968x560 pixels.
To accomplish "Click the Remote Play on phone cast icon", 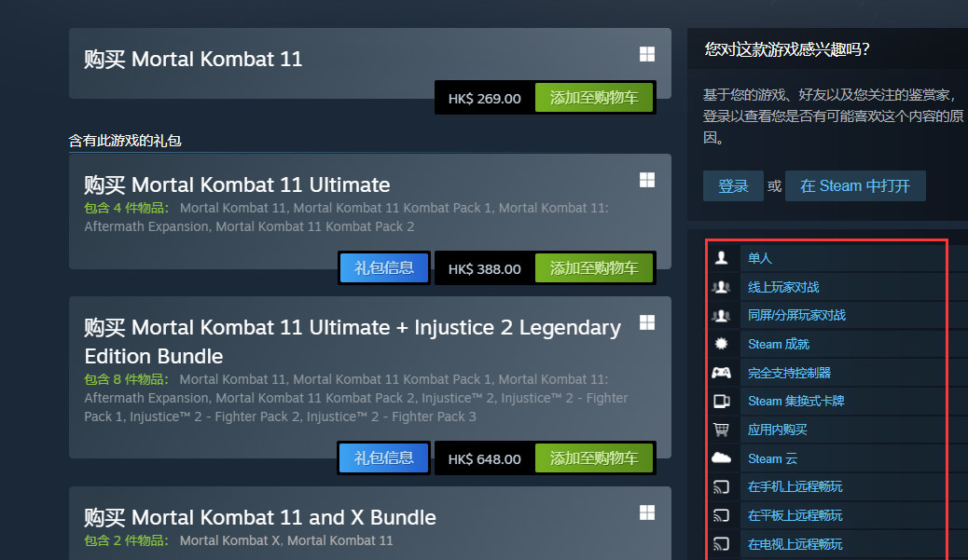I will point(721,486).
